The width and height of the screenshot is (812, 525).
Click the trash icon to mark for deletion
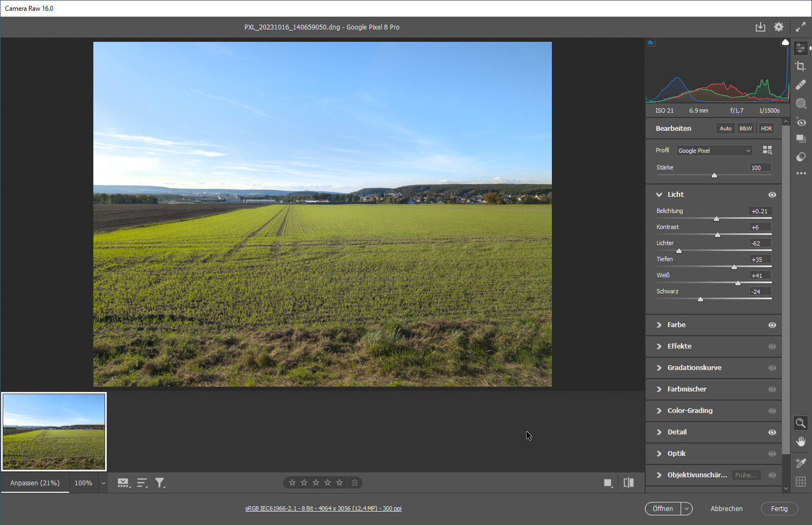pos(355,483)
